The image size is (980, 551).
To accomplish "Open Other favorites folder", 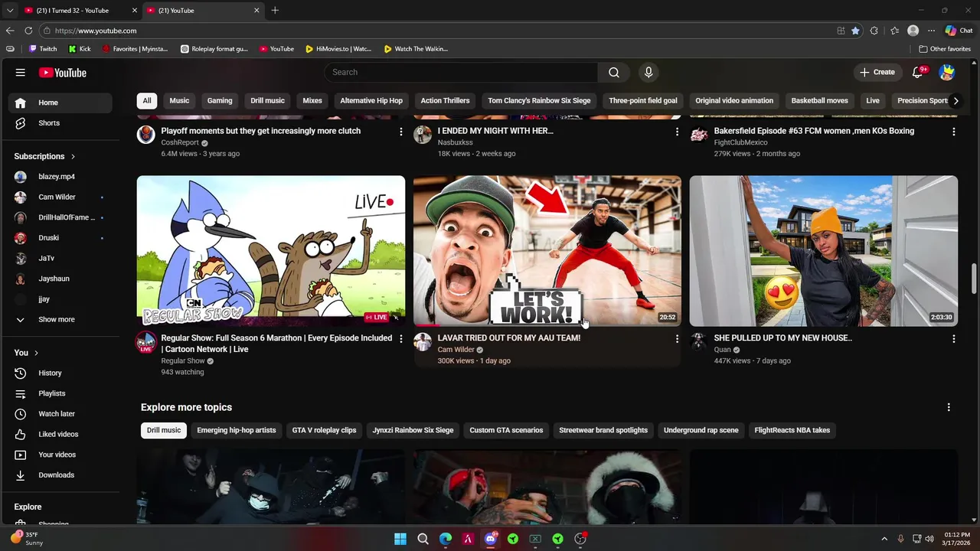I will click(x=945, y=49).
